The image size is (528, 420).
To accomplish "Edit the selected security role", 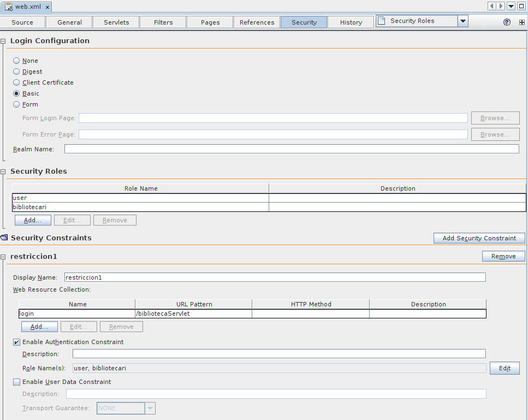I will 72,220.
